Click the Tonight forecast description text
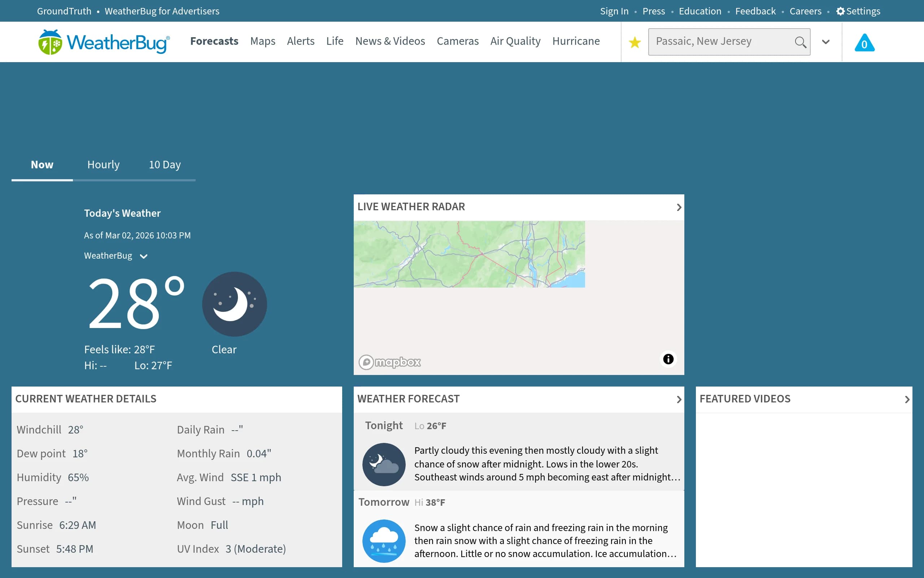Viewport: 924px width, 578px height. 547,464
